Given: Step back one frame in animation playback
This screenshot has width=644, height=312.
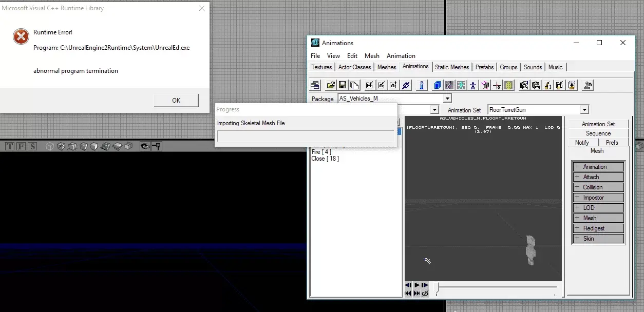Looking at the screenshot, I should (408, 285).
